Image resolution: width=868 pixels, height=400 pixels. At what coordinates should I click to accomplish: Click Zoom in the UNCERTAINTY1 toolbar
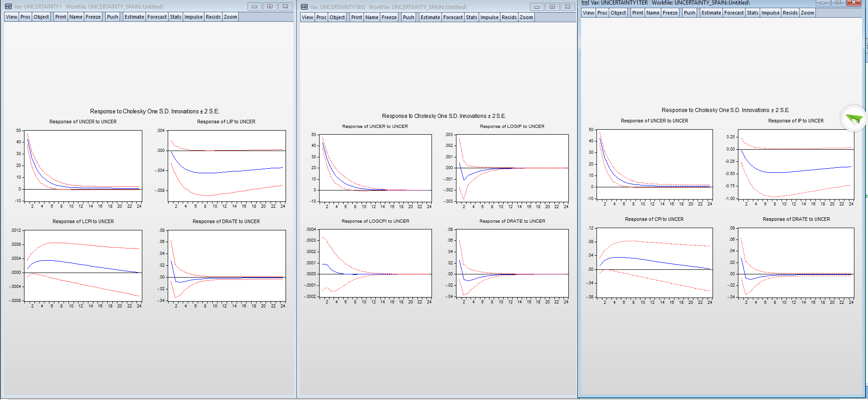(230, 17)
